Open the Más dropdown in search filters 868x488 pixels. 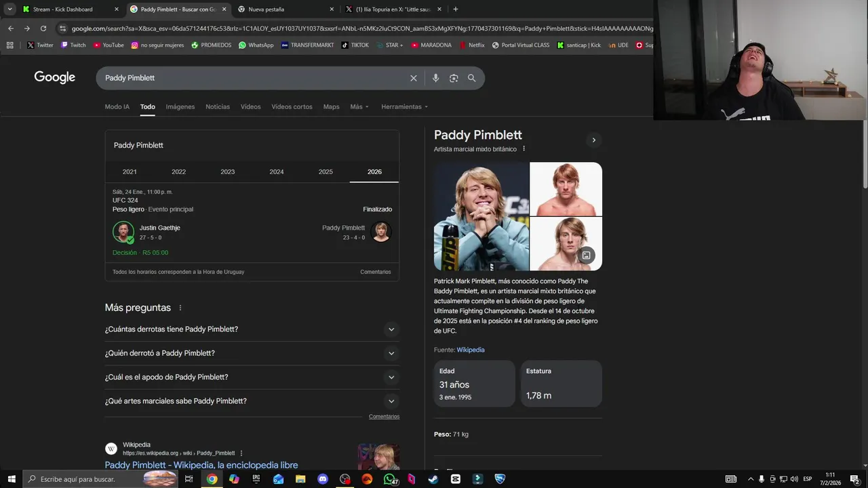(x=359, y=107)
